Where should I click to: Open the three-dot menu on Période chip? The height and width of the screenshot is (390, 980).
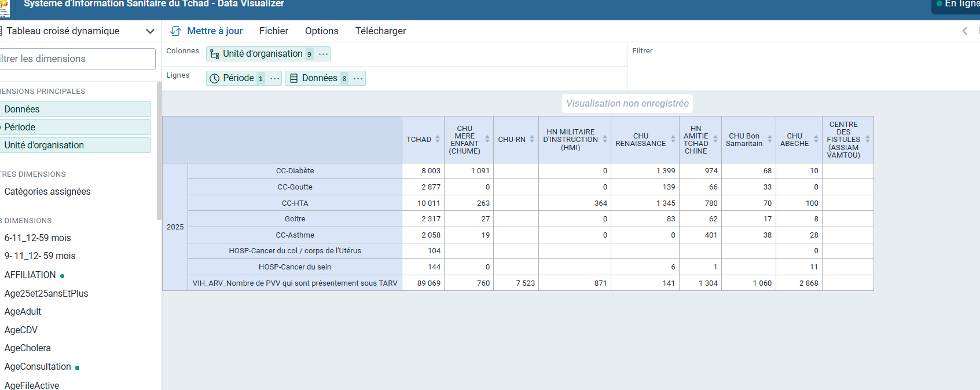[x=275, y=78]
